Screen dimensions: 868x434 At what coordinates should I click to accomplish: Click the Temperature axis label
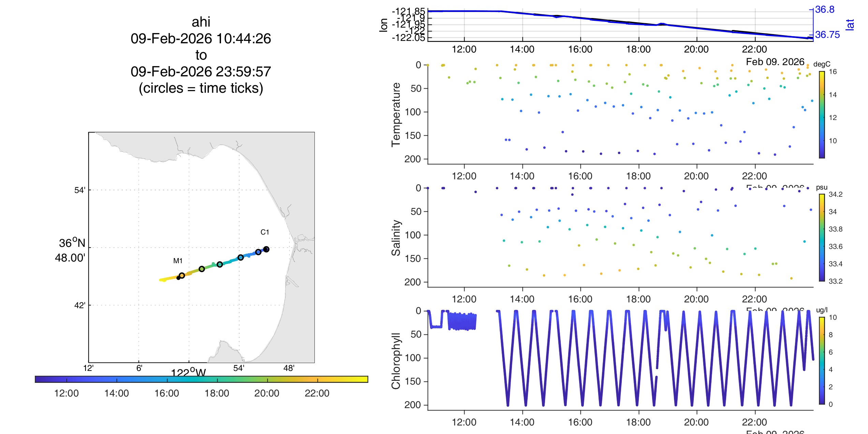396,115
